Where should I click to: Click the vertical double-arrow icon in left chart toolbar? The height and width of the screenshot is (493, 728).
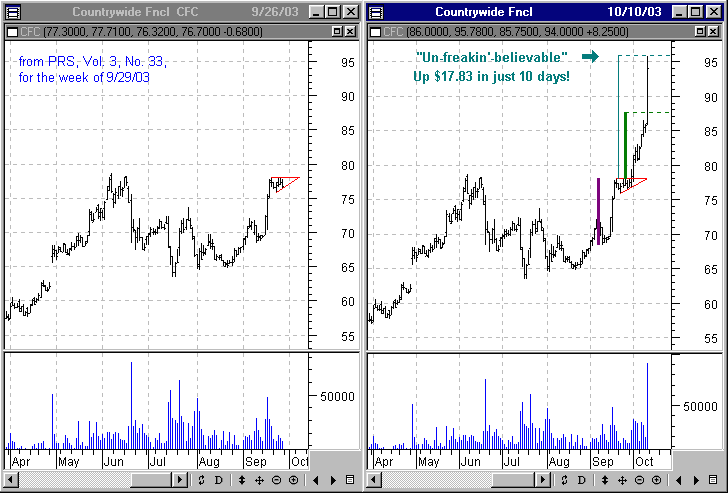tap(242, 480)
